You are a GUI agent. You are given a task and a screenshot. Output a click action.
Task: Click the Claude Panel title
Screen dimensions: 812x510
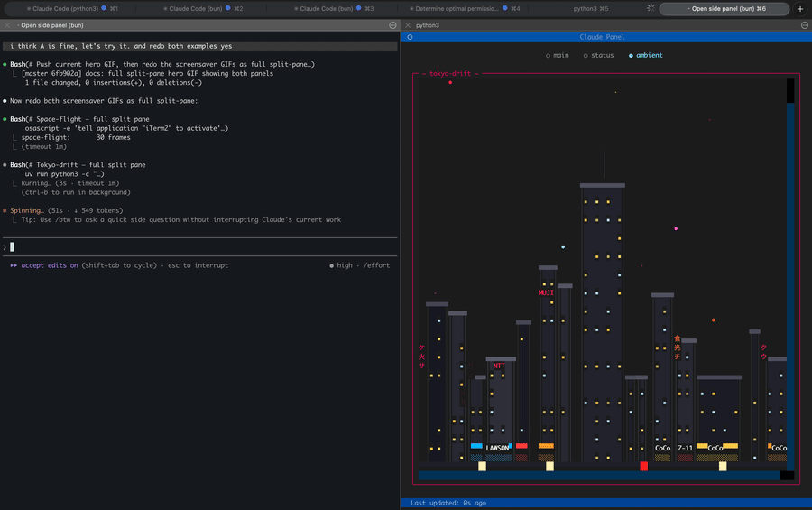click(602, 37)
